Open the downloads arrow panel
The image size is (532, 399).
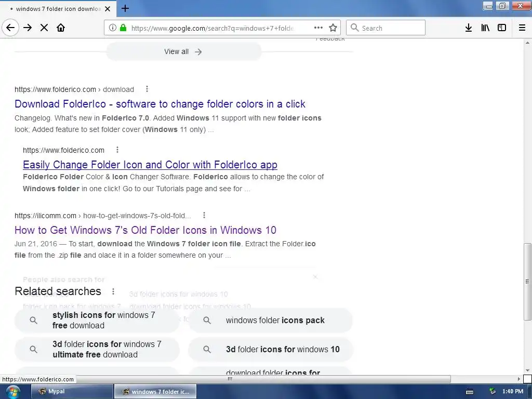pyautogui.click(x=469, y=28)
